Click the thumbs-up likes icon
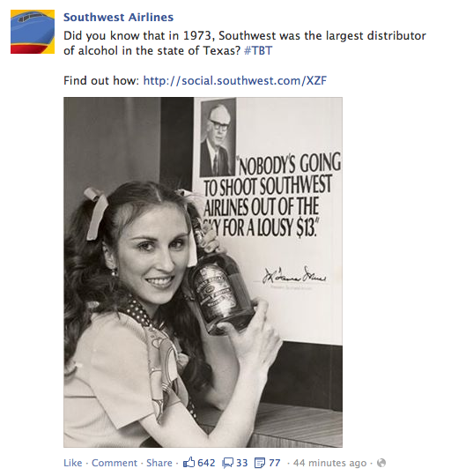451x476 pixels. point(189,463)
